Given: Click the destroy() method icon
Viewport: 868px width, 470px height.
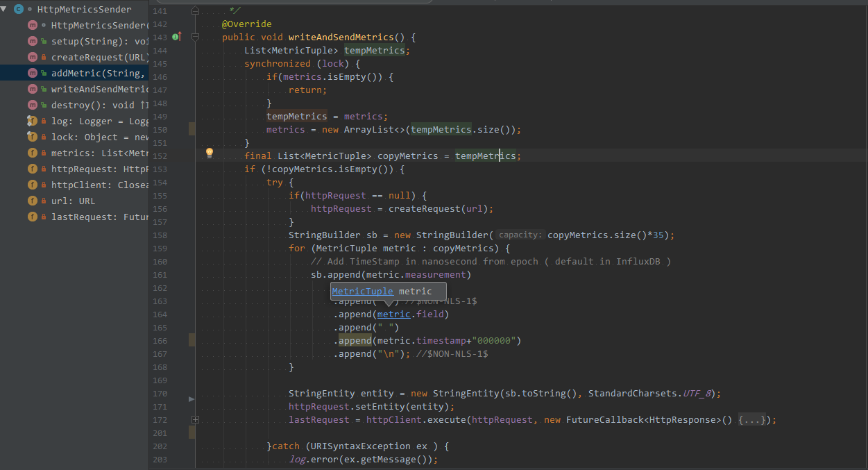Looking at the screenshot, I should (x=32, y=105).
